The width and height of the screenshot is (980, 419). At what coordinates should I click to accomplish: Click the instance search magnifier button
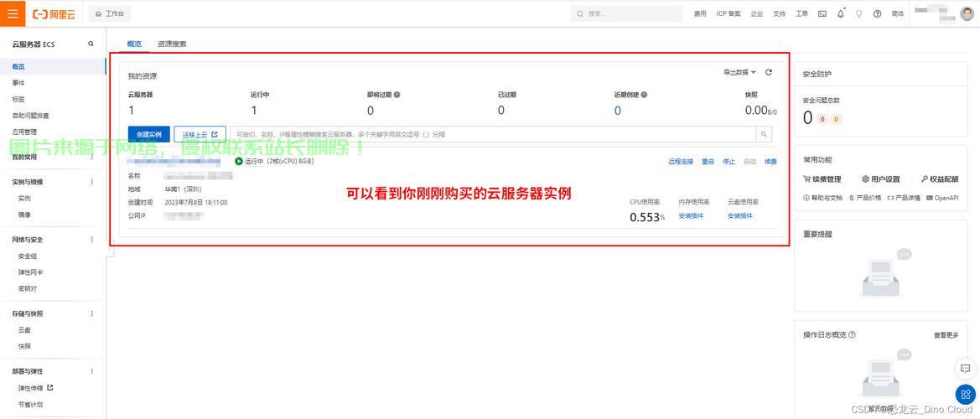764,134
